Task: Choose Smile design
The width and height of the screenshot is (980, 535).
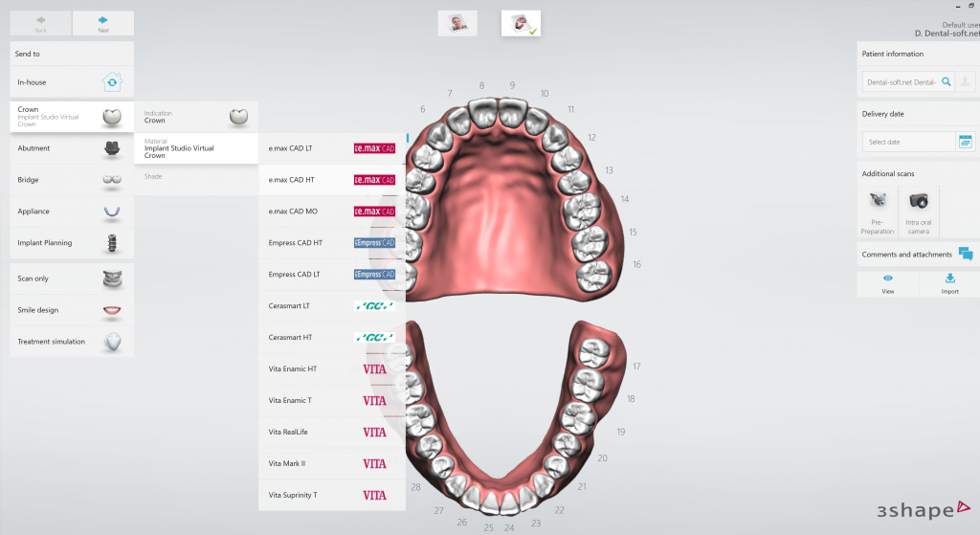Action: tap(72, 310)
